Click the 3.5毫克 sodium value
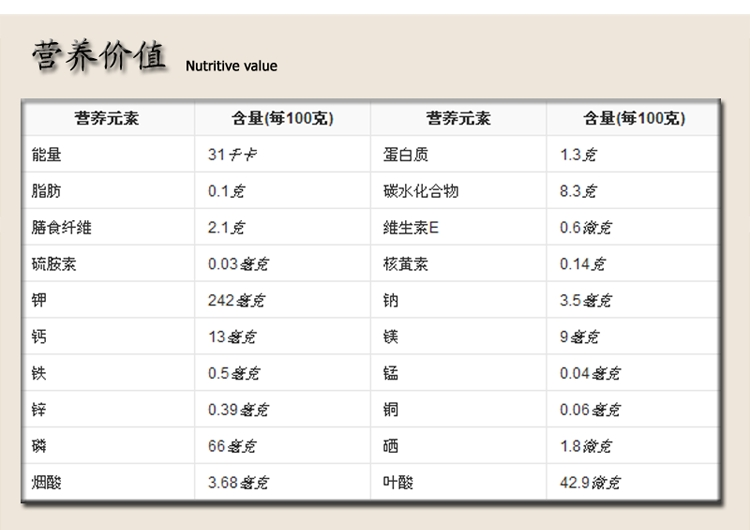Viewport: 750px width, 530px height. point(585,300)
